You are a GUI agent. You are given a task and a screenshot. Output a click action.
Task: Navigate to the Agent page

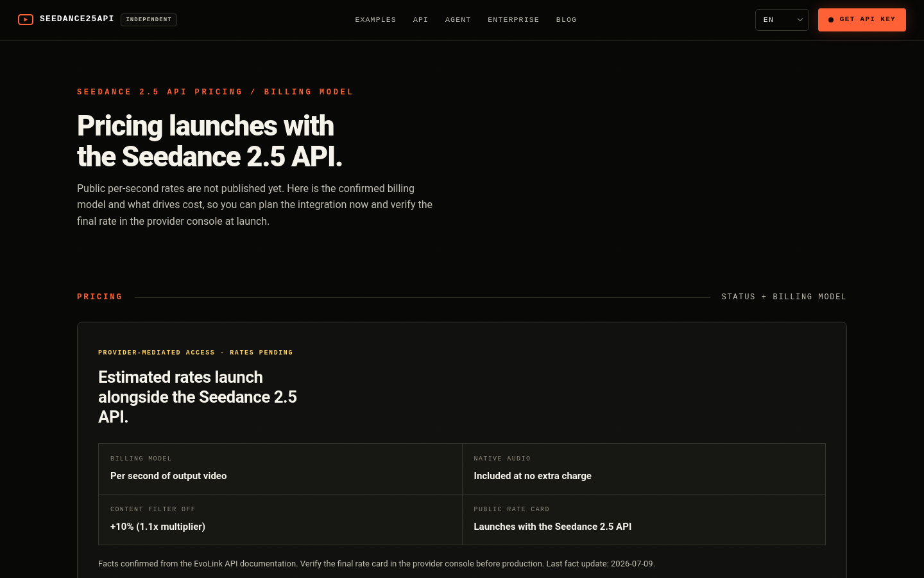point(458,20)
